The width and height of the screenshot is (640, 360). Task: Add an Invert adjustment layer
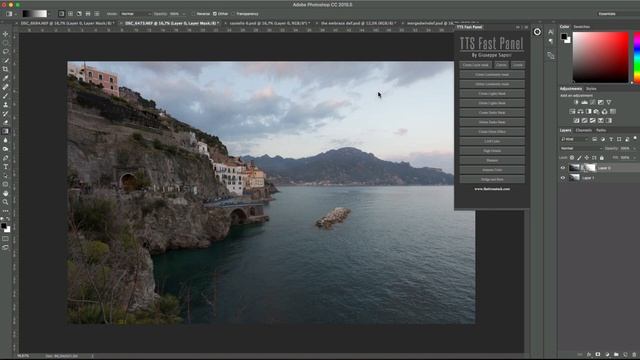click(576, 121)
